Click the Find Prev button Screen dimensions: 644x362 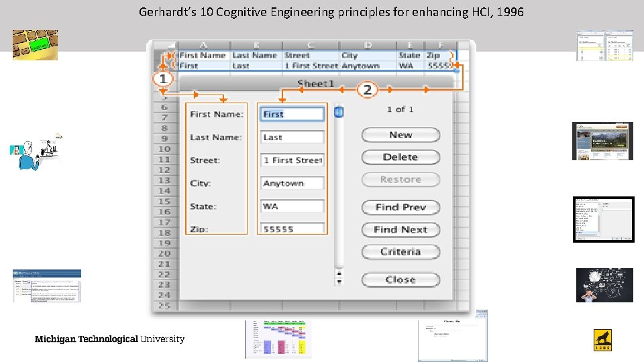pyautogui.click(x=400, y=207)
